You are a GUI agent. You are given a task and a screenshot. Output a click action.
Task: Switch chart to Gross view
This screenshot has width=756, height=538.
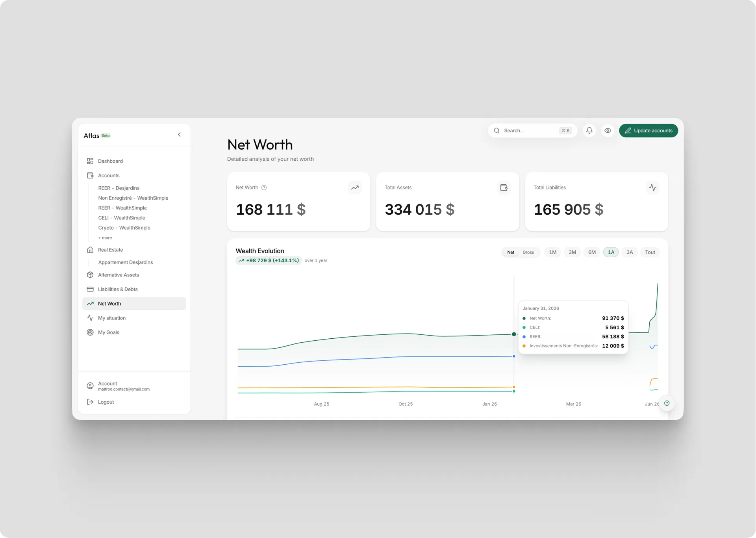pos(528,252)
